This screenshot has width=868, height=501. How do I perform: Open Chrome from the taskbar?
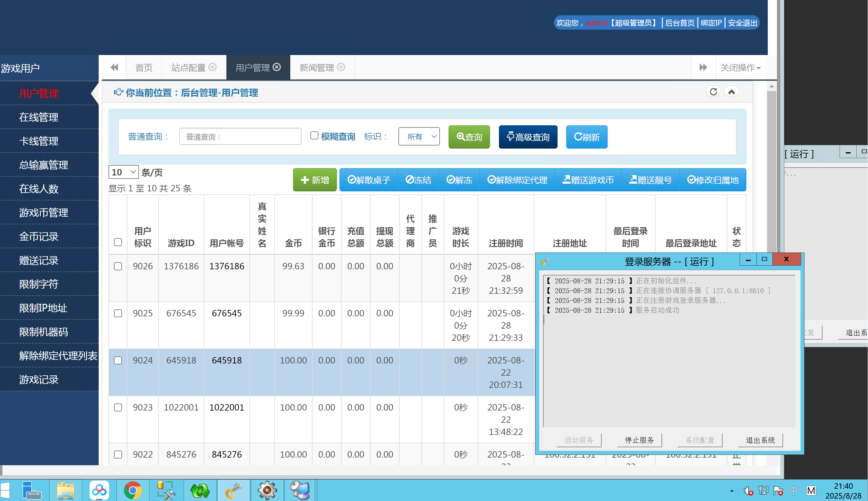pyautogui.click(x=133, y=490)
